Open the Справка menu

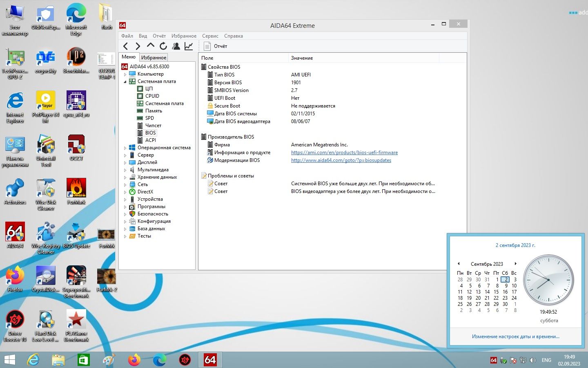(234, 36)
